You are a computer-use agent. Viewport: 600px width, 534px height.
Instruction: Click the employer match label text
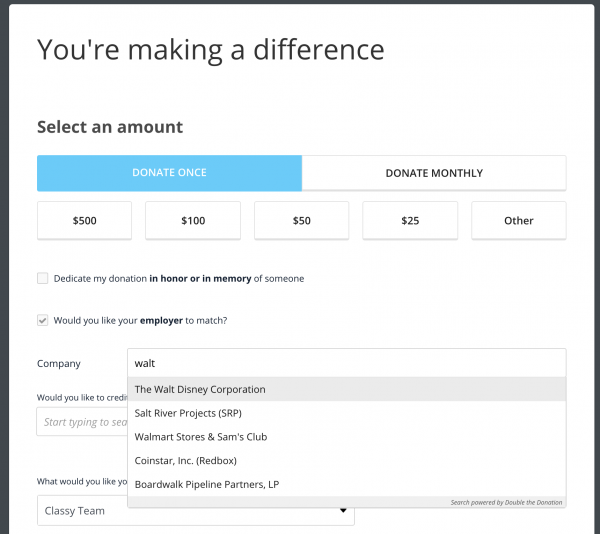pos(140,321)
